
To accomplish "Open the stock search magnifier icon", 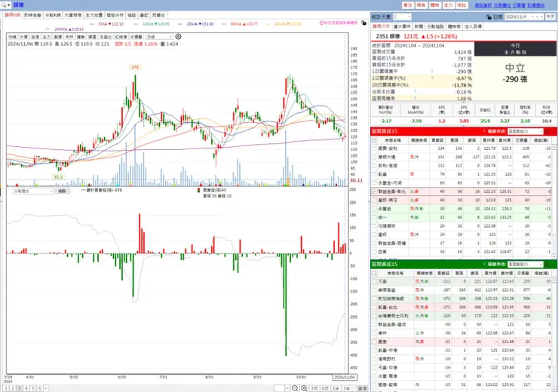I will [x=4, y=5].
